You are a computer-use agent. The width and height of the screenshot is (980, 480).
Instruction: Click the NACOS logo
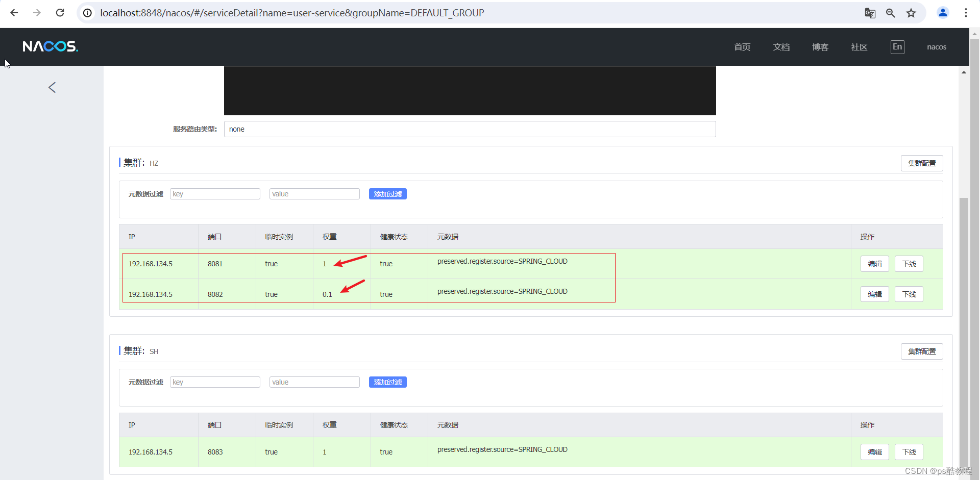(x=50, y=46)
